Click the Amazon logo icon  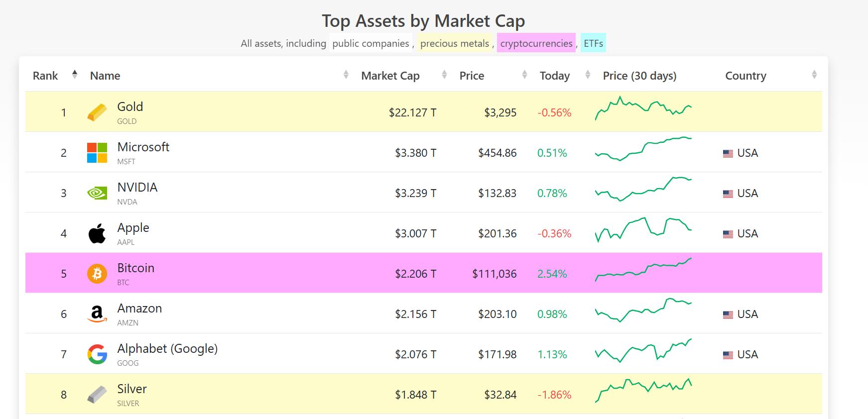point(97,314)
